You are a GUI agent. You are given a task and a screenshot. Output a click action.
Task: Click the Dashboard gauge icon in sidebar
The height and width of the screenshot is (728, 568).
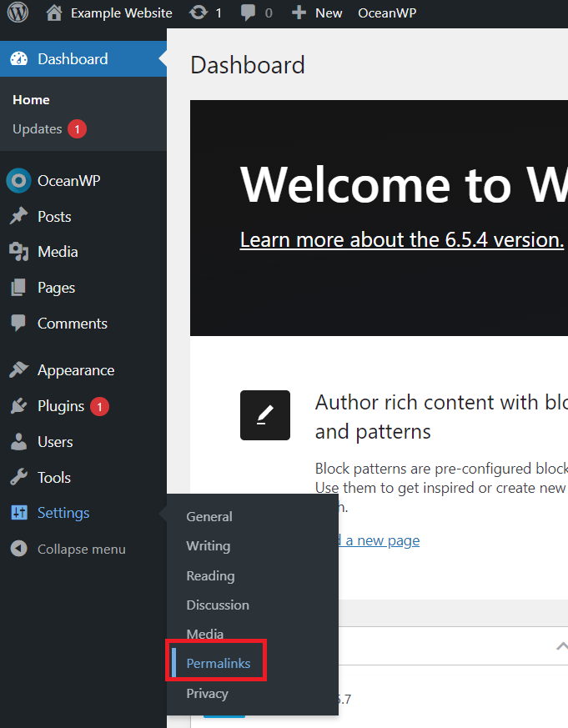click(19, 59)
